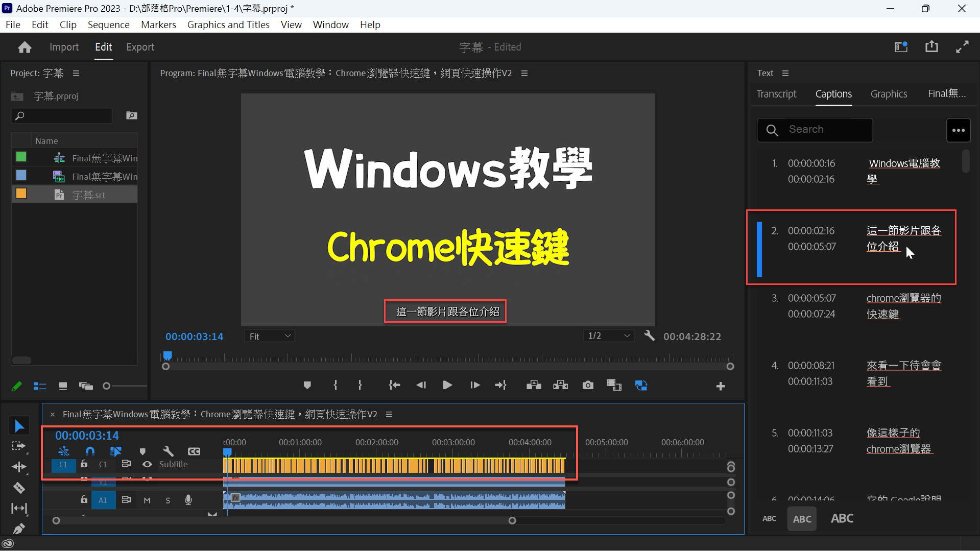This screenshot has height=551, width=980.
Task: Open timeline display settings wrench
Action: pyautogui.click(x=168, y=451)
